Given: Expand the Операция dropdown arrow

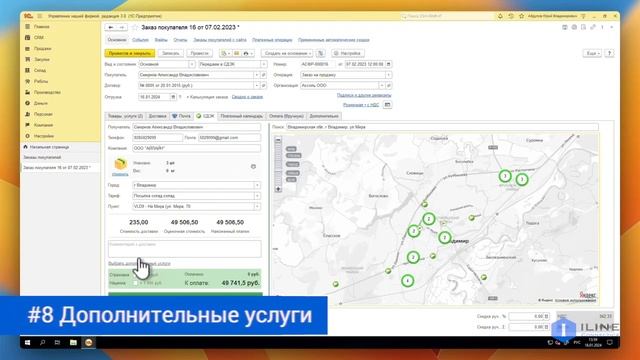Looking at the screenshot, I should pos(388,75).
